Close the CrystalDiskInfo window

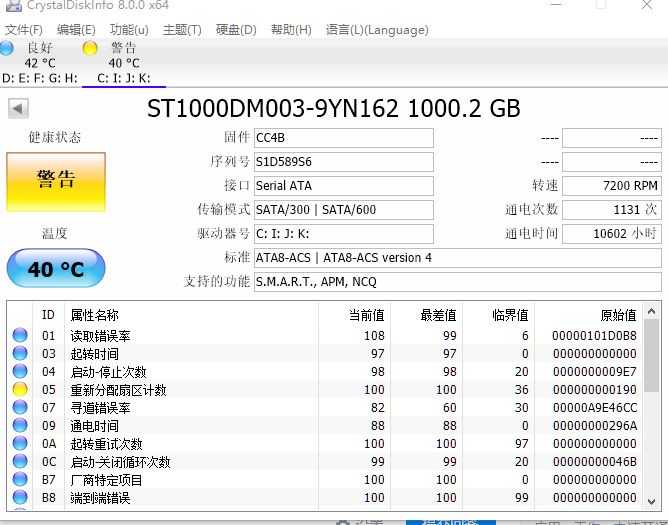647,5
